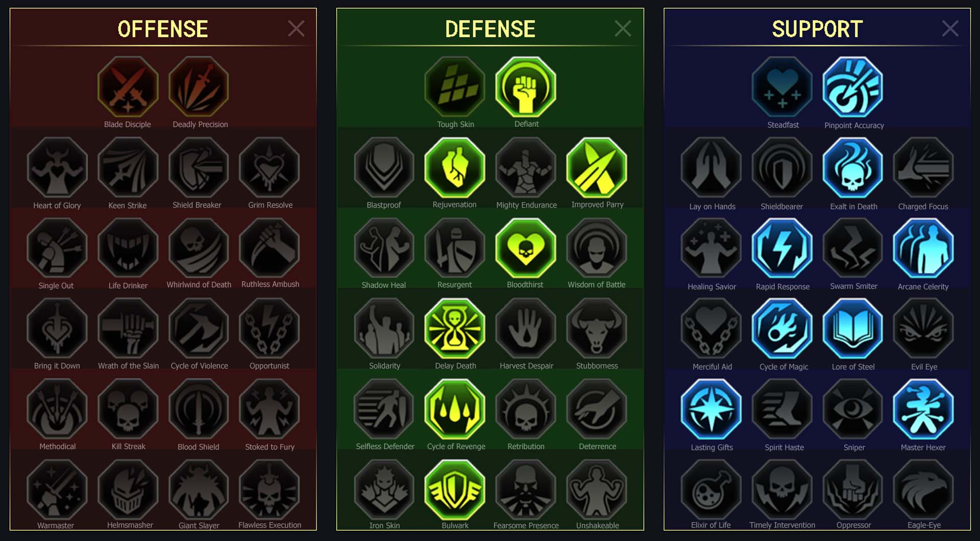Close the Support mastery panel
This screenshot has width=980, height=541.
[x=950, y=29]
